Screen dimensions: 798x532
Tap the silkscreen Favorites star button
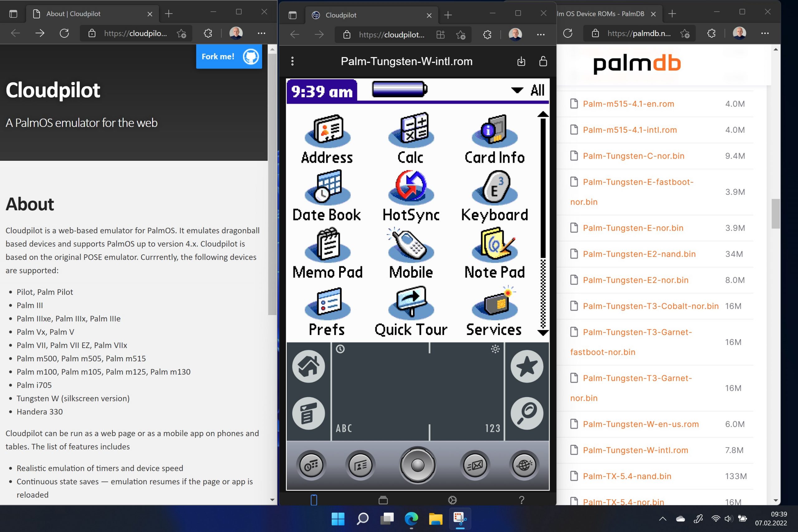point(526,367)
